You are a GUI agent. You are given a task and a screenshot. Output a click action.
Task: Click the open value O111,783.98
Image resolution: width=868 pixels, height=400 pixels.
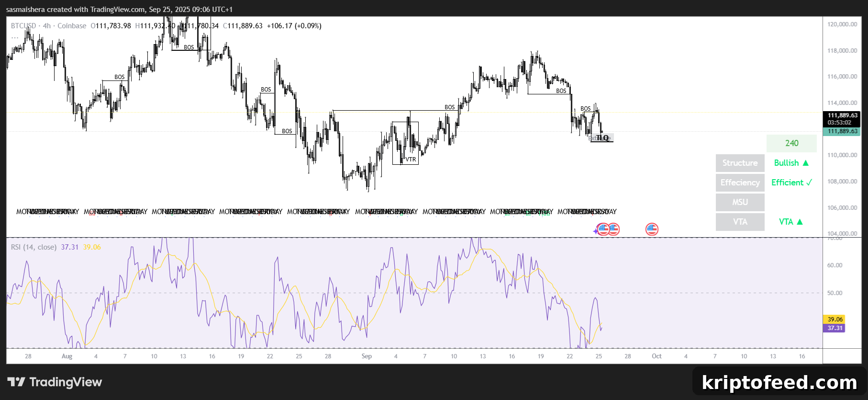click(x=111, y=26)
